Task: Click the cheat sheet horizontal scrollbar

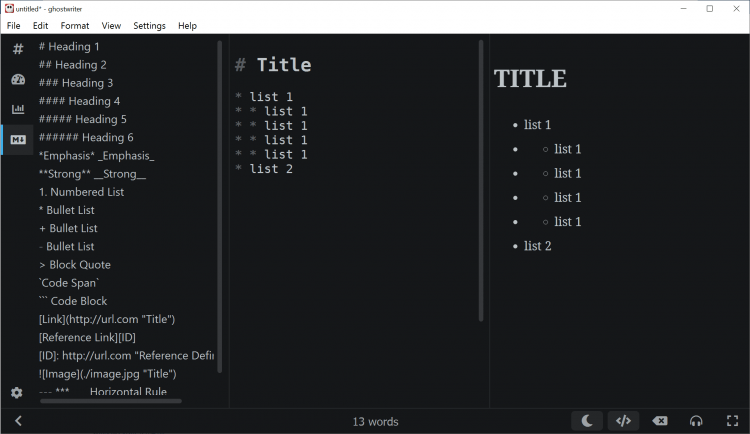Action: point(111,401)
